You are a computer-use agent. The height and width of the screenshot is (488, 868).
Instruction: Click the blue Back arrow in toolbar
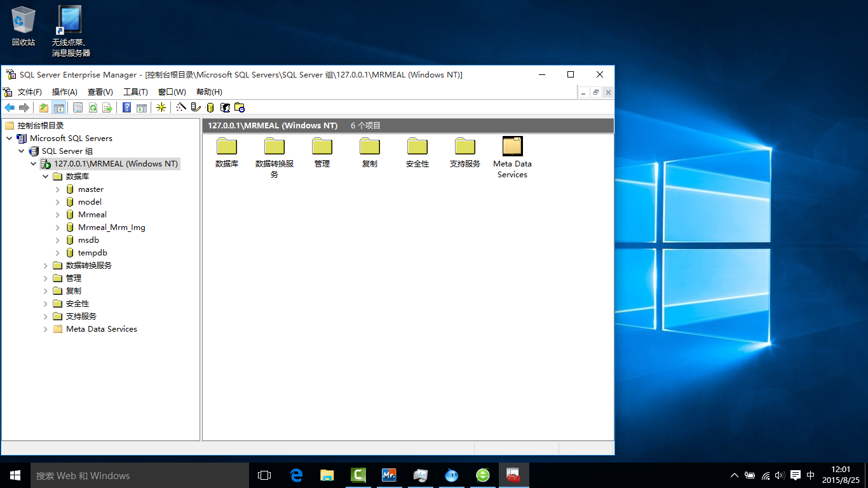click(x=10, y=107)
